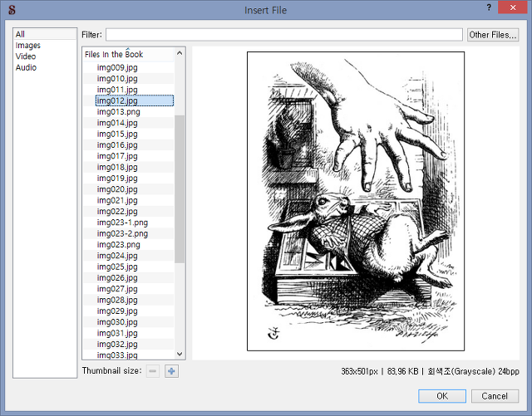Select img023-1.png in file list
532x416 pixels.
122,223
